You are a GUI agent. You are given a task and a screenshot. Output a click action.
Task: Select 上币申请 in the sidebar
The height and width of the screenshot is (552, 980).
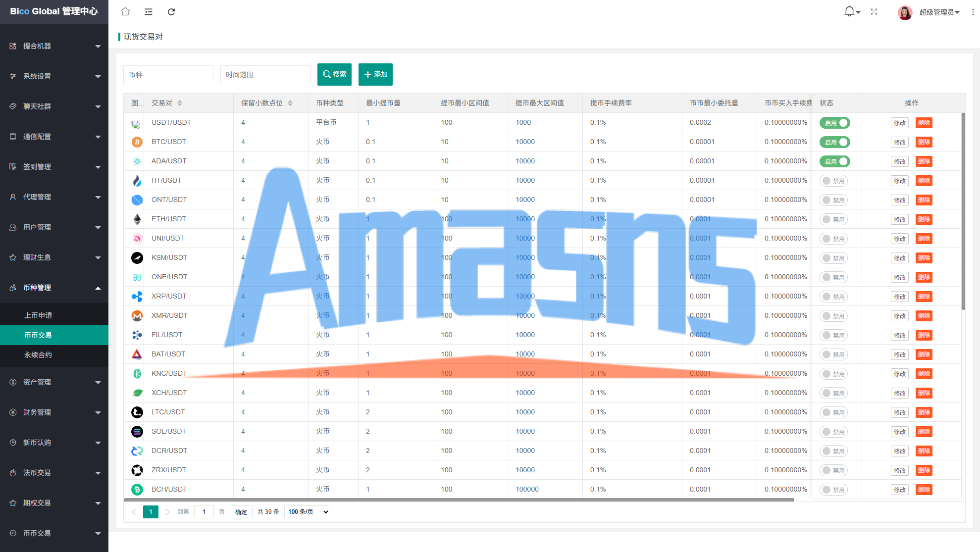[38, 315]
